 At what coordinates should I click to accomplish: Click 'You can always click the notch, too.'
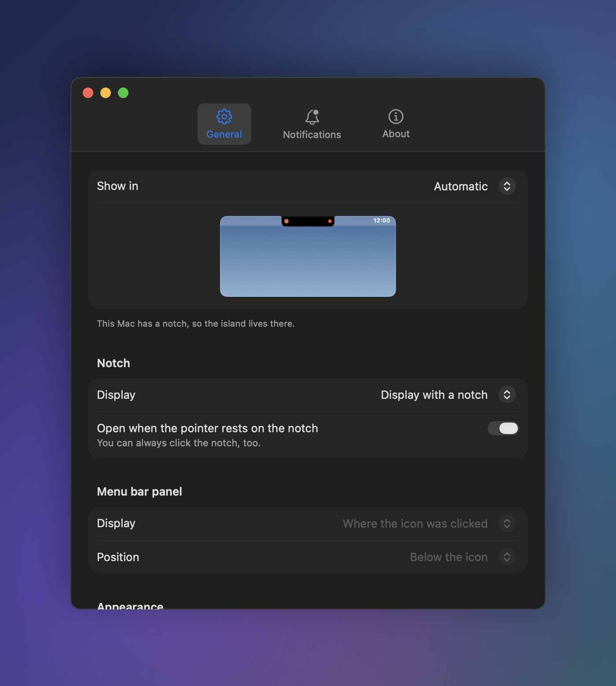179,443
